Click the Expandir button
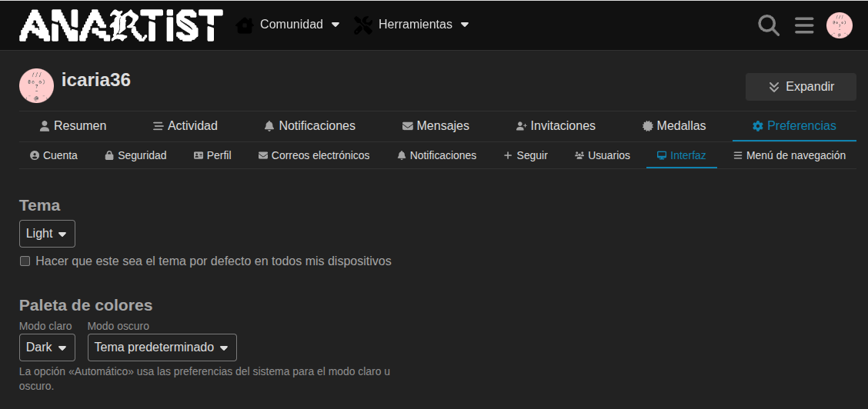Image resolution: width=868 pixels, height=409 pixels. coord(800,87)
